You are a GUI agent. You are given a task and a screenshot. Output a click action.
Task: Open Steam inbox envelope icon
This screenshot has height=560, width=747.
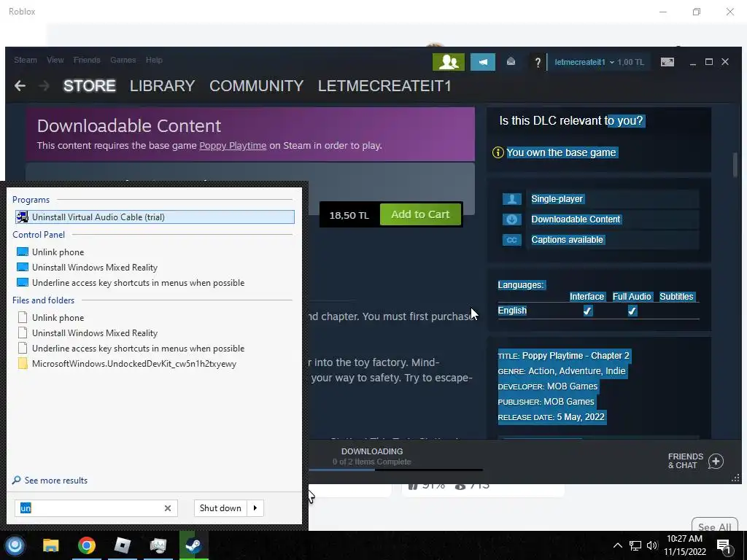[511, 62]
